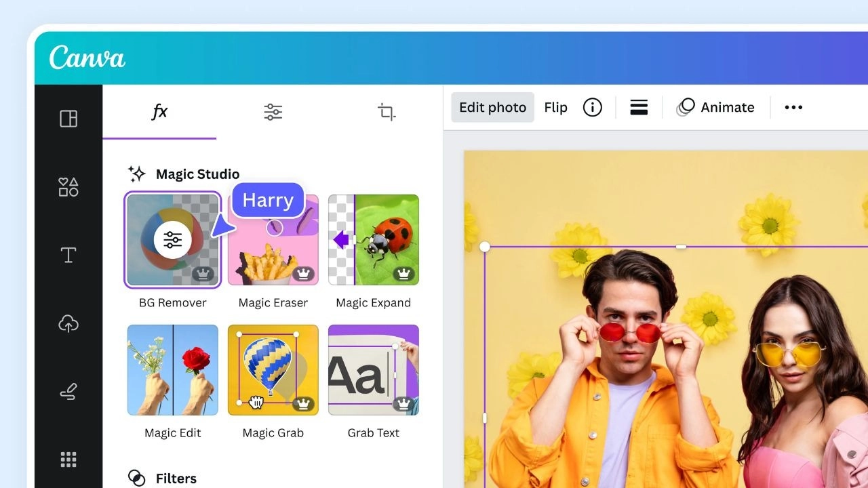Click the Magic Studio sparkle icon
This screenshot has width=868, height=488.
(x=137, y=174)
